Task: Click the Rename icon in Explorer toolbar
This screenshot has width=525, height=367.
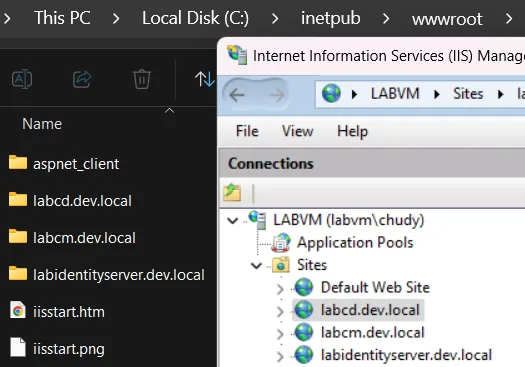Action: (x=22, y=79)
